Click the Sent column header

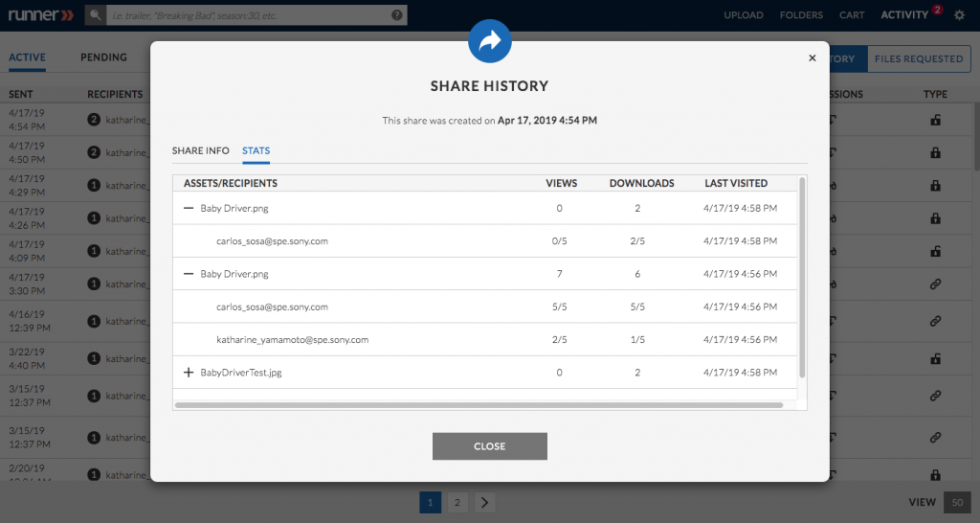[x=21, y=94]
